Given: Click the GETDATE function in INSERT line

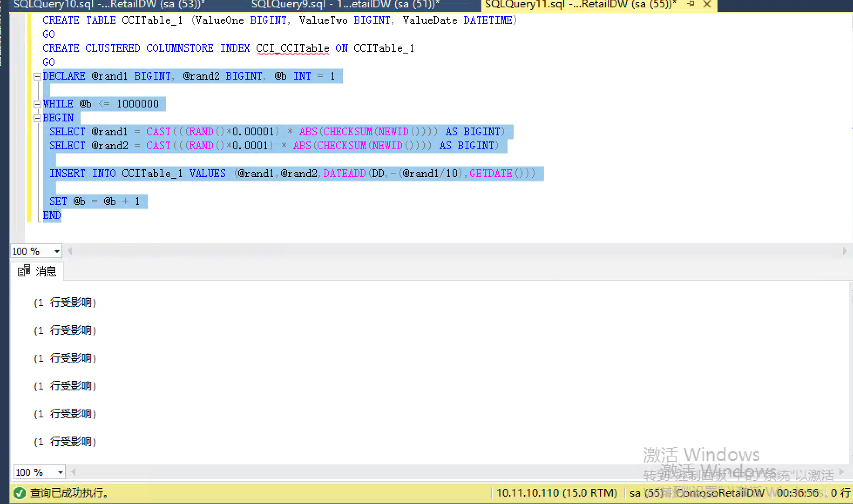Looking at the screenshot, I should tap(491, 174).
